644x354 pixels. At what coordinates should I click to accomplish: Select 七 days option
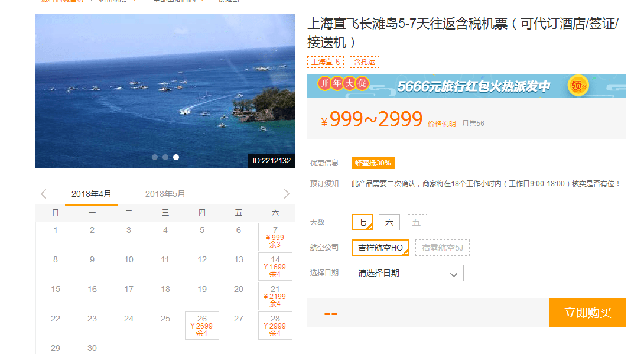[362, 222]
